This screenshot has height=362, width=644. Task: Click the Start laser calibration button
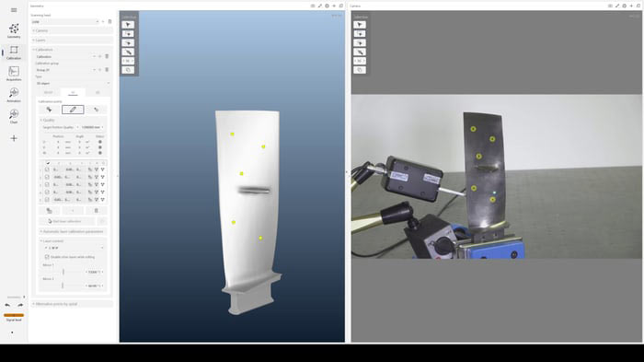pyautogui.click(x=66, y=221)
